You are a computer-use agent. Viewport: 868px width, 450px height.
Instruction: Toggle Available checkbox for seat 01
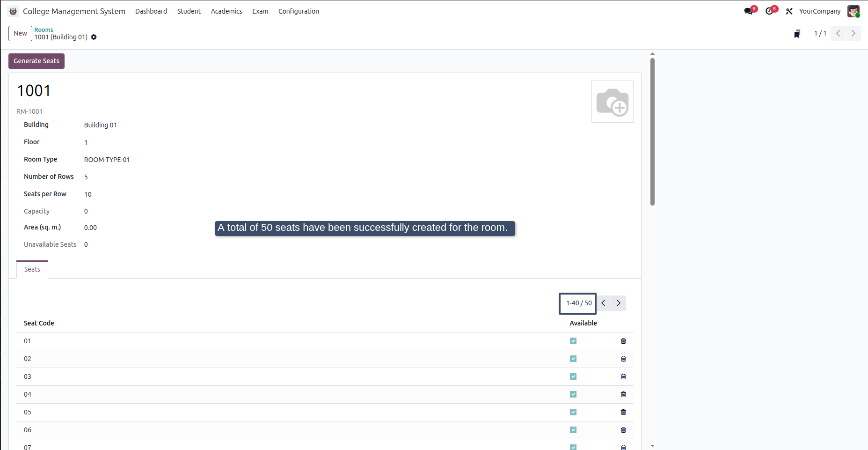[x=573, y=341]
